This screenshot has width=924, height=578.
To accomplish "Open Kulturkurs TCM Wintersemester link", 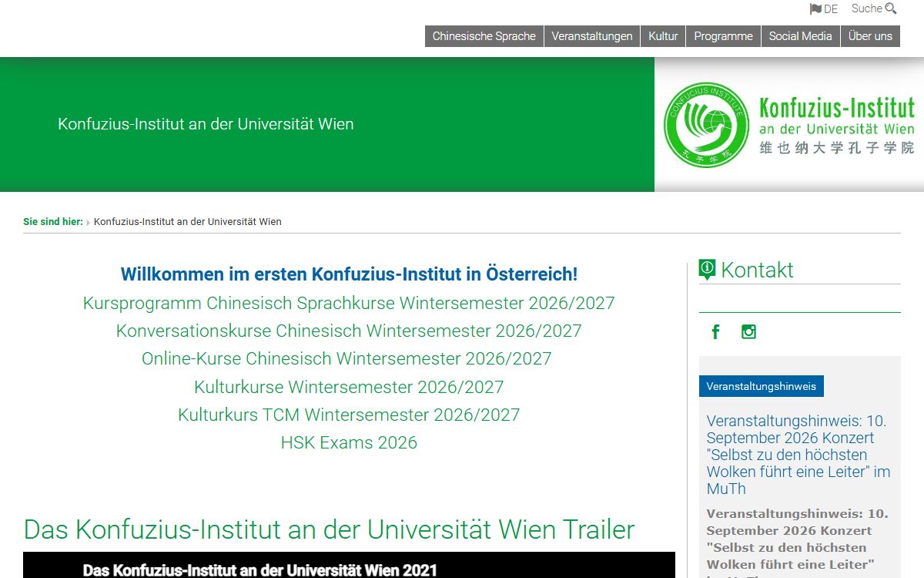I will 349,415.
